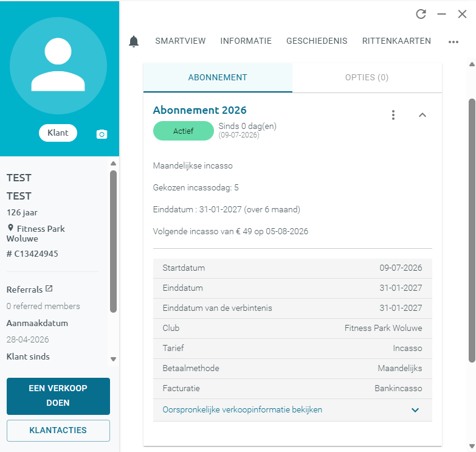Viewport: 476px width, 452px height.
Task: Minimize the customer window
Action: click(442, 14)
